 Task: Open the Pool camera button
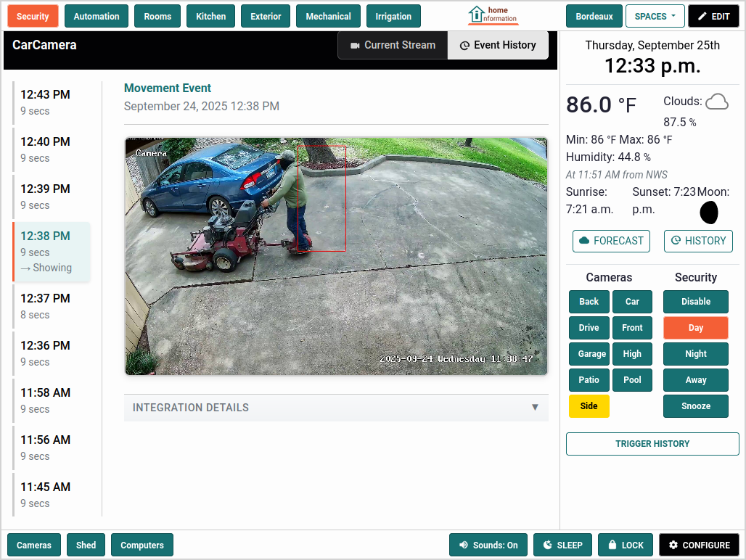pyautogui.click(x=632, y=380)
